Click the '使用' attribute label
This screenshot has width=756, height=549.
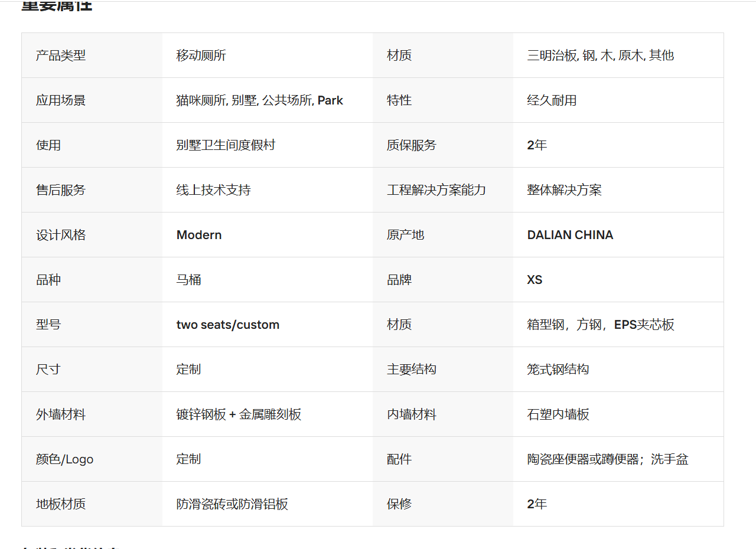tap(48, 145)
